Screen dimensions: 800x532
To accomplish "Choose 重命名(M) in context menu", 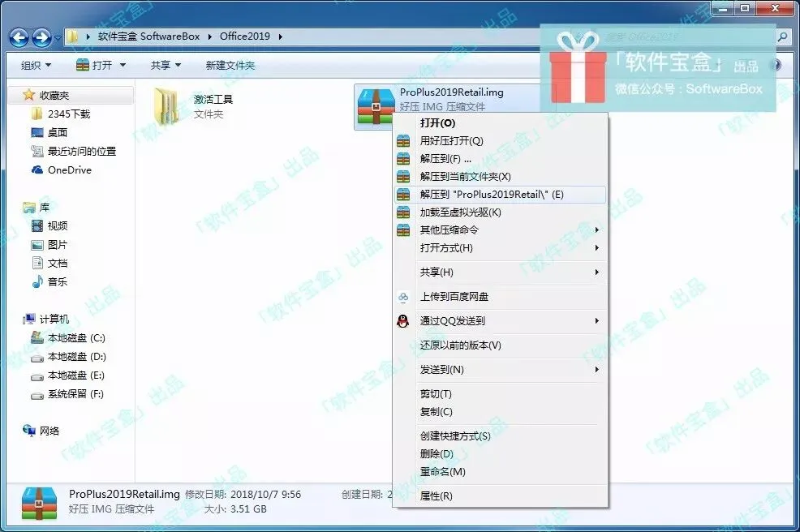I will (x=501, y=472).
